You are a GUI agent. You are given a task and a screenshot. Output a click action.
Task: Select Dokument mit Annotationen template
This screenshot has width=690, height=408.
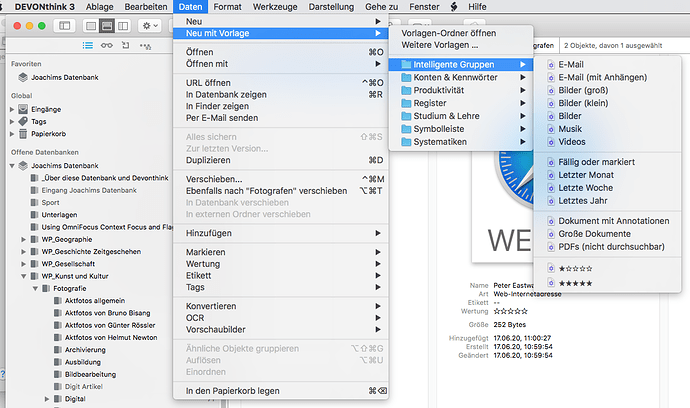point(607,221)
